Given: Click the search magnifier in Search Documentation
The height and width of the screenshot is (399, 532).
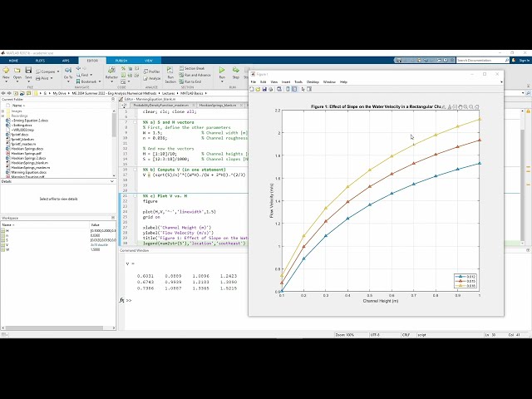Looking at the screenshot, I should (x=507, y=60).
